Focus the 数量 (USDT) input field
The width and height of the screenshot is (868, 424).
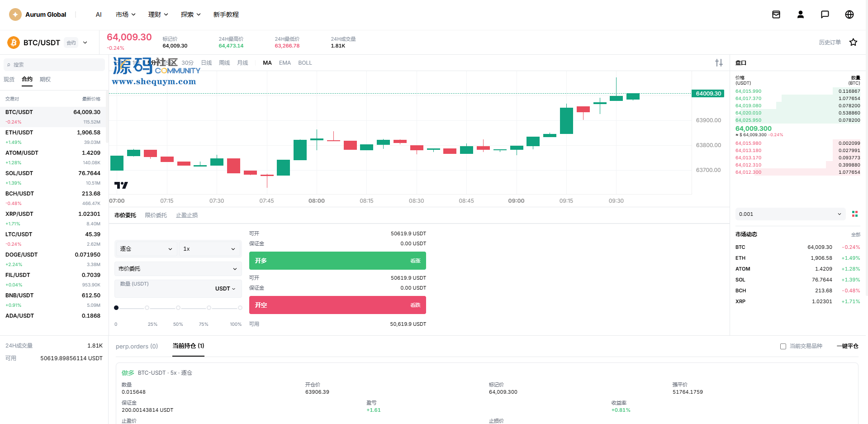point(178,289)
